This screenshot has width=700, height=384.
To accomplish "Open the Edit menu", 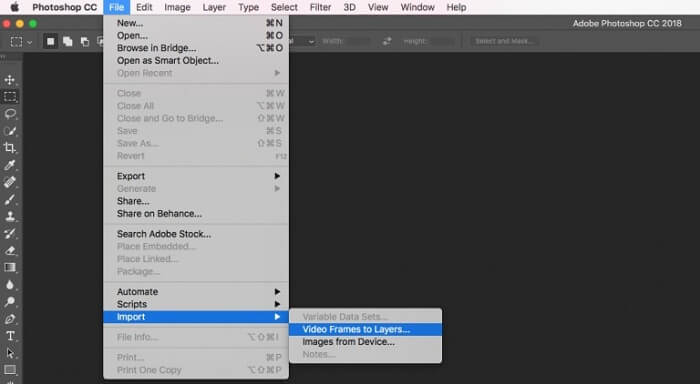I will click(144, 7).
